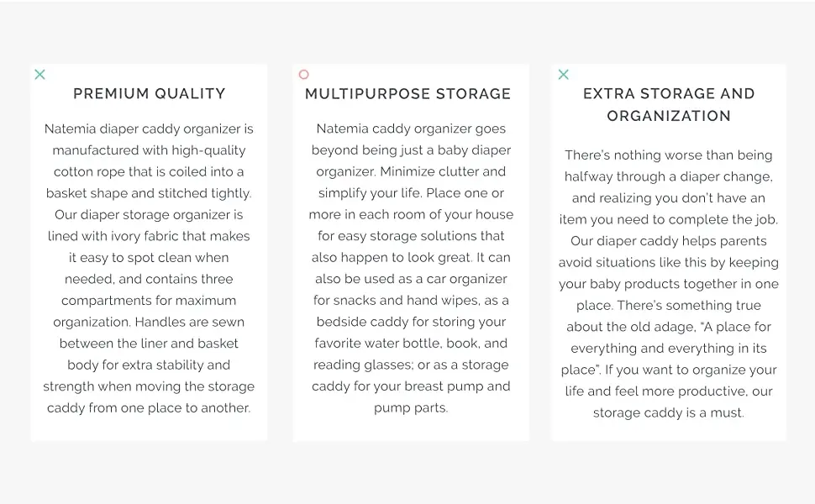
Task: Click the line 'storage caddy is a must.'
Action: (x=669, y=412)
